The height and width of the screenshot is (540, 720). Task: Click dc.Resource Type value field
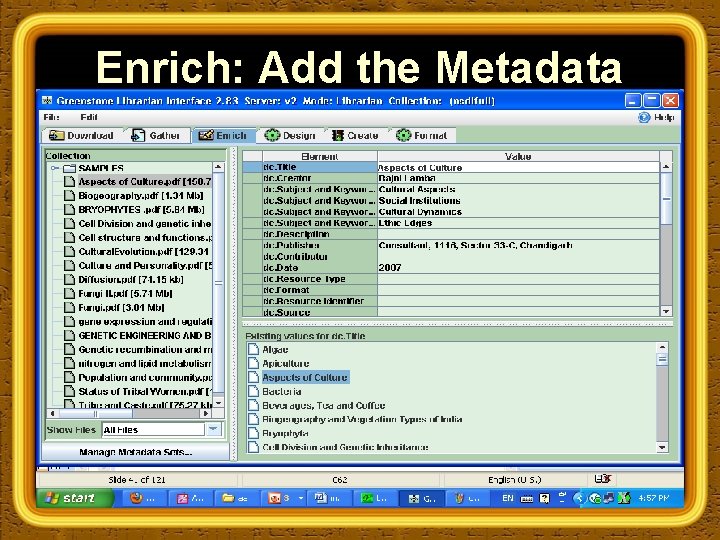pyautogui.click(x=518, y=279)
